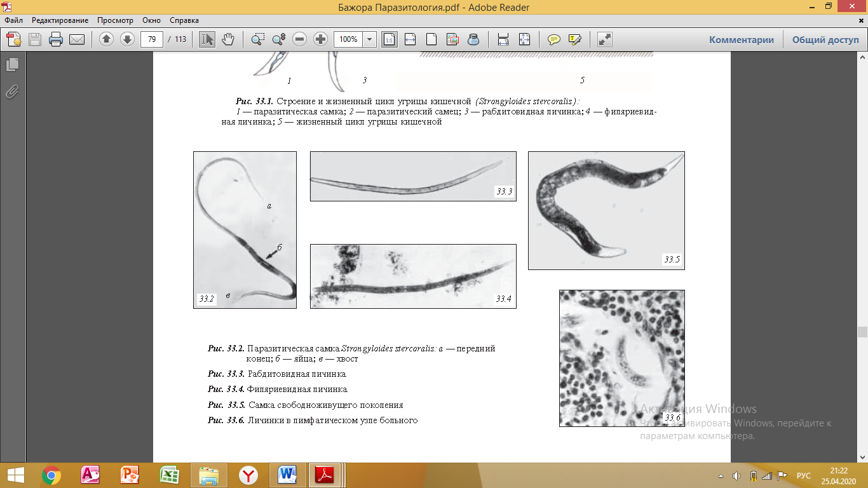Go to next page arrow
The width and height of the screenshot is (868, 488).
click(x=127, y=39)
